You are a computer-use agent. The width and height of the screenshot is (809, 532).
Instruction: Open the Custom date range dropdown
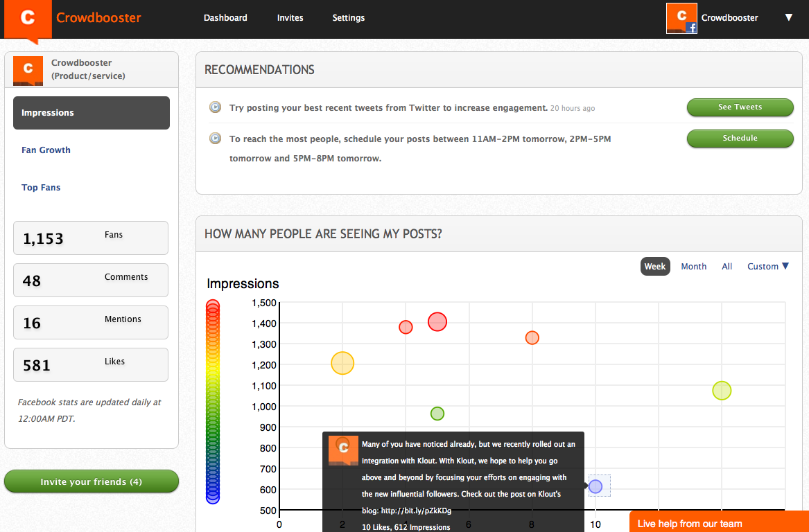[767, 267]
